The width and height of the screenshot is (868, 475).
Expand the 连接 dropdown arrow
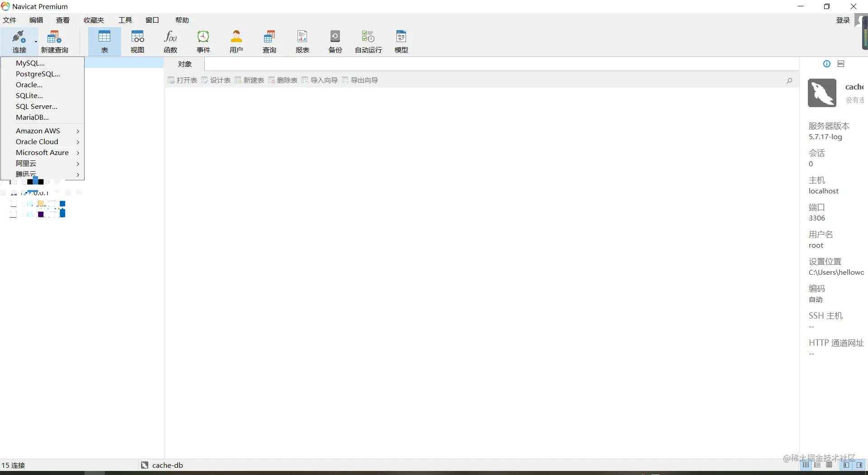36,42
